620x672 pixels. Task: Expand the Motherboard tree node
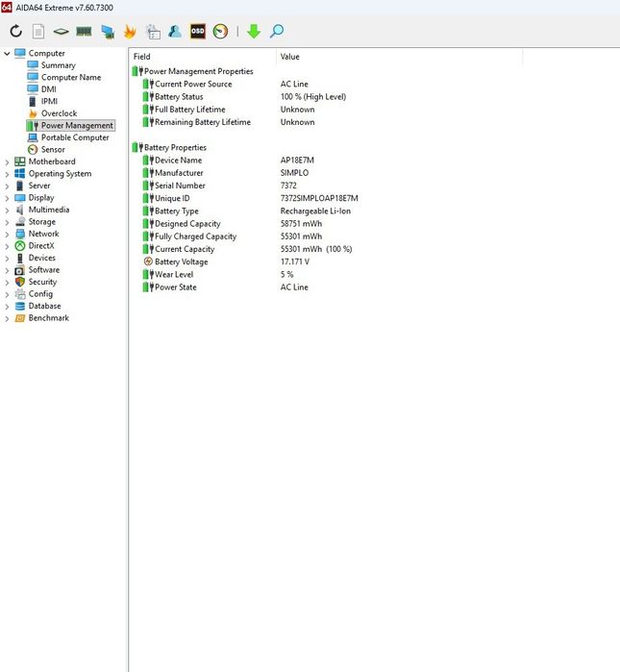pyautogui.click(x=7, y=162)
